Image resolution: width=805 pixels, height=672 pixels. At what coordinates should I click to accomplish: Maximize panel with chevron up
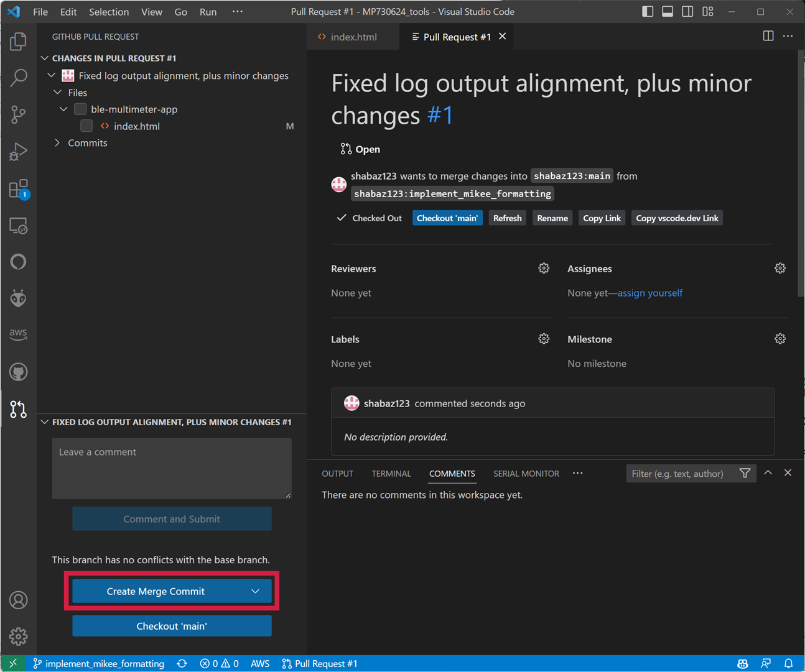tap(768, 473)
